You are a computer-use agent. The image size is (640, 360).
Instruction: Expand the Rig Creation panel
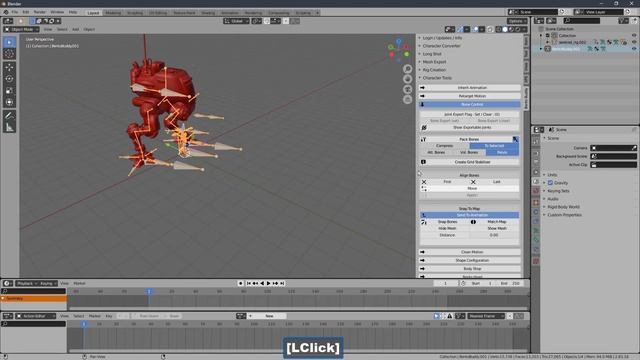(x=434, y=70)
